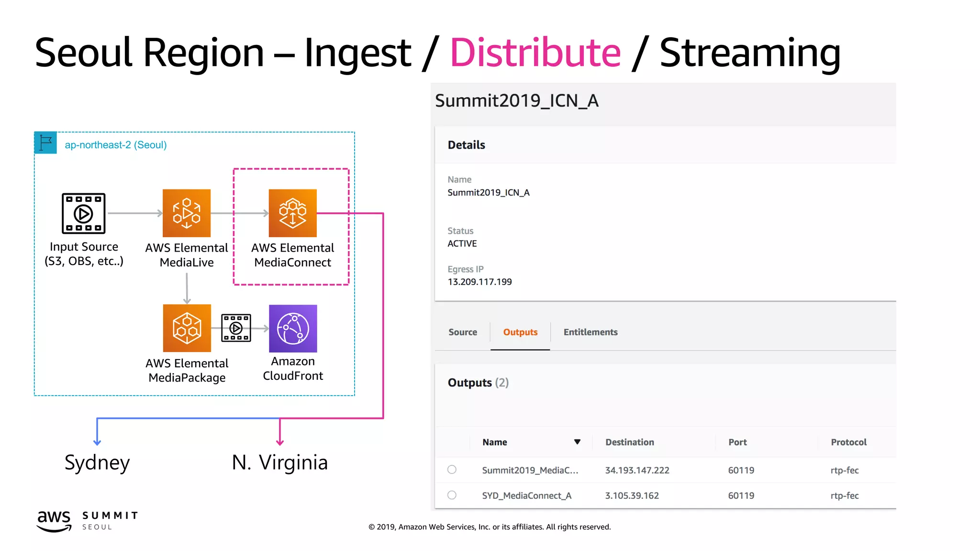The width and height of the screenshot is (980, 551).
Task: Click the Protocol column header
Action: point(848,442)
